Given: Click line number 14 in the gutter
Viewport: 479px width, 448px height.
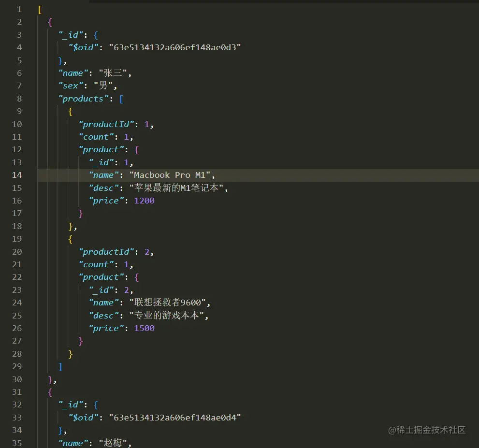Looking at the screenshot, I should point(17,175).
